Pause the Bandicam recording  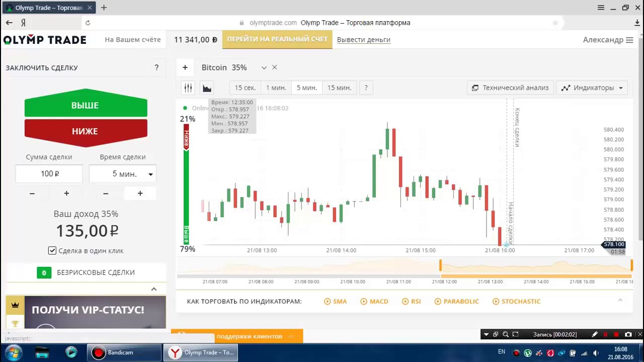click(605, 334)
